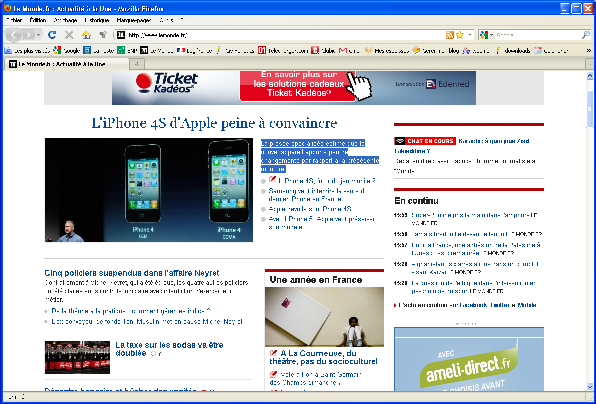
Task: Open the French flag icon bookmark
Action: [x=194, y=50]
